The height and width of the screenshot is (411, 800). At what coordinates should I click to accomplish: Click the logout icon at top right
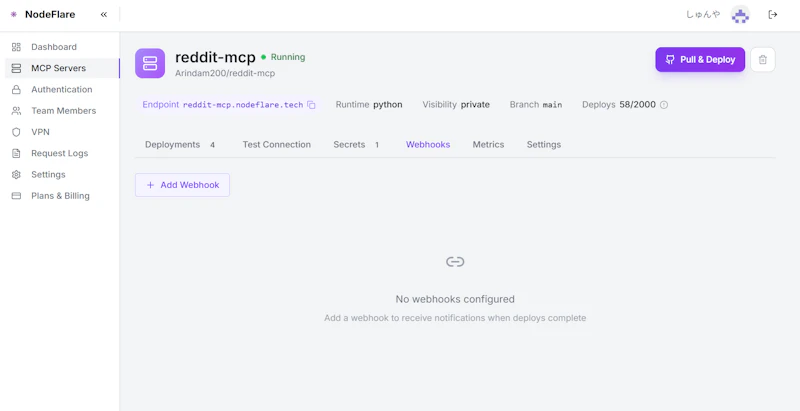coord(772,15)
